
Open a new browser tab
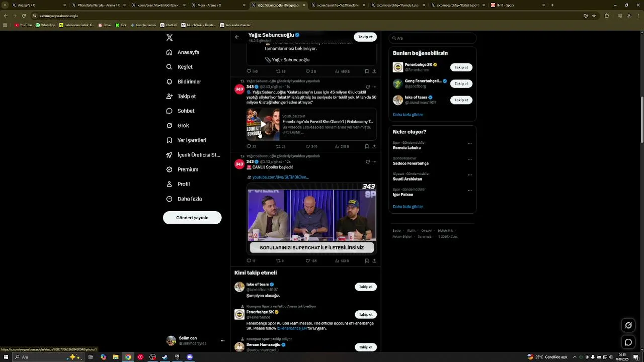tap(552, 5)
